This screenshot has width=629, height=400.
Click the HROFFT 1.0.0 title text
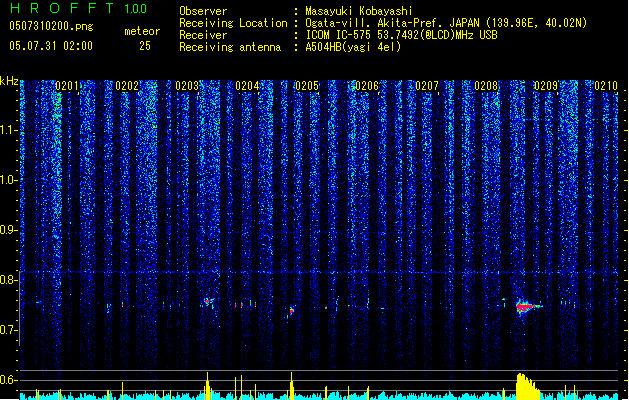click(x=79, y=8)
